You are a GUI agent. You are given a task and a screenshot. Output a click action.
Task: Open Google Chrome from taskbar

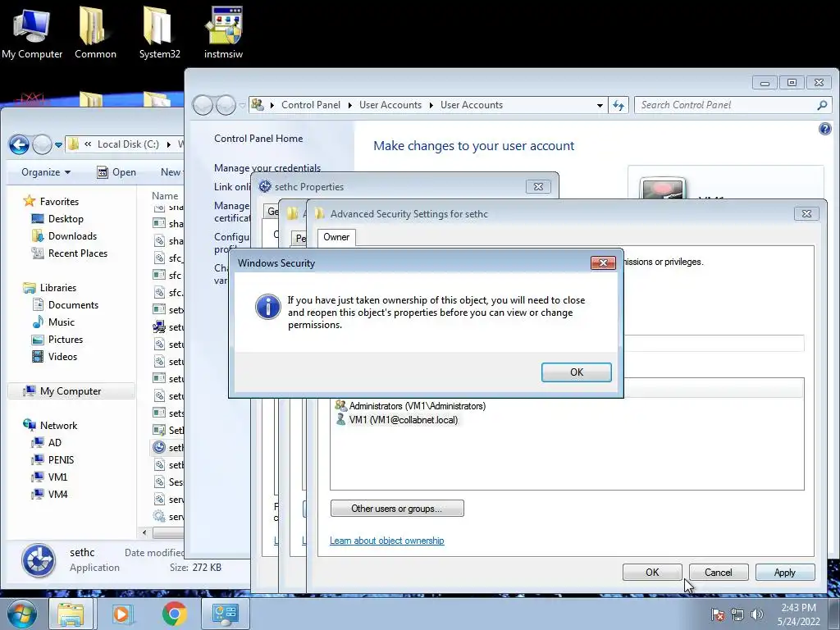(174, 614)
